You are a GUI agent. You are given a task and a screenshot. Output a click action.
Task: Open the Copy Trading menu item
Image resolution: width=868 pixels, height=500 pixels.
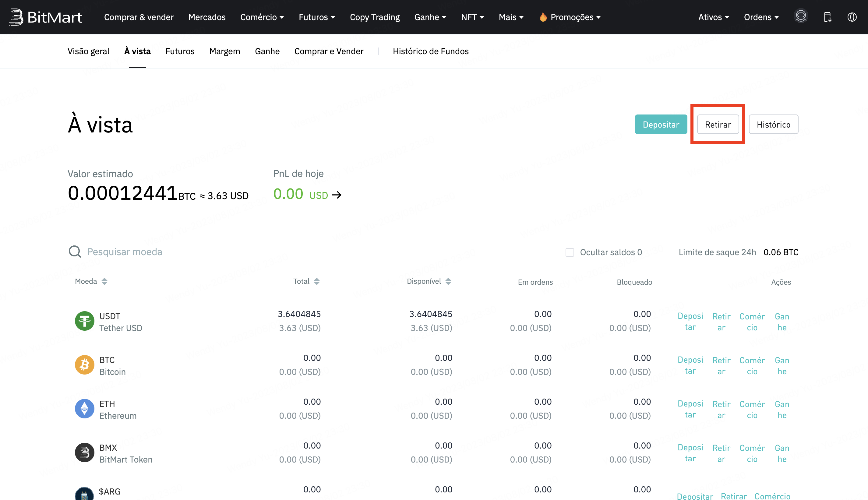(x=375, y=17)
